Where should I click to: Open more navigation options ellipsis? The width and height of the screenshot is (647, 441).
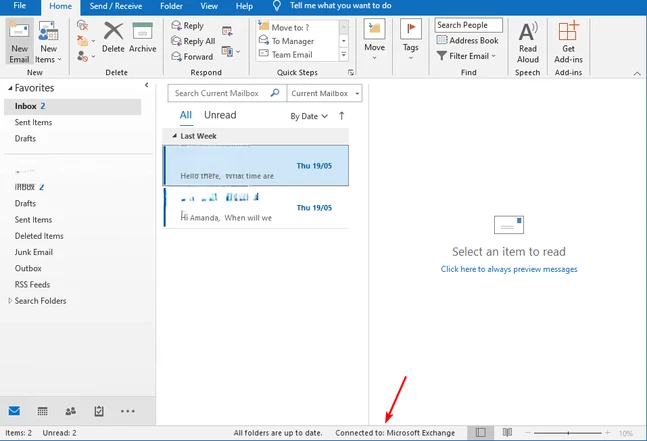click(128, 411)
